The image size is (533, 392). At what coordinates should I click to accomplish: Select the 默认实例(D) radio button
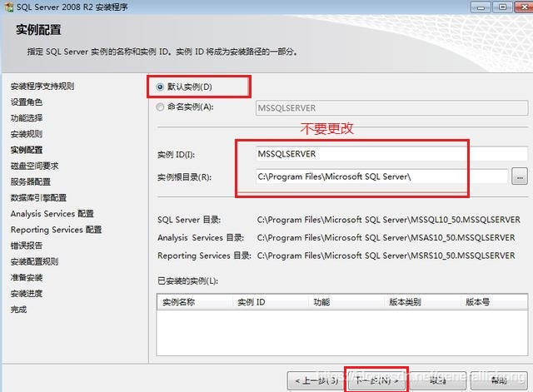[x=160, y=87]
